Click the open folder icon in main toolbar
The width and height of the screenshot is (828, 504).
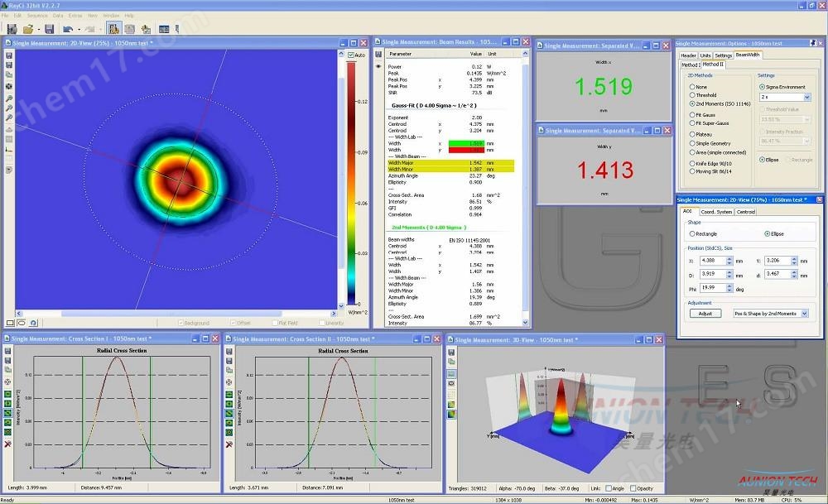click(x=27, y=29)
